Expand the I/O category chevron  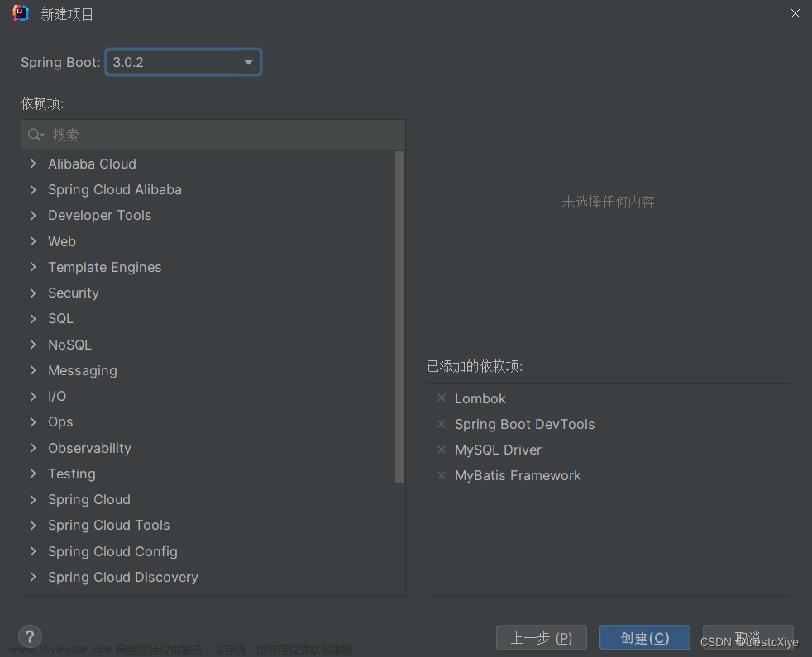pyautogui.click(x=33, y=396)
